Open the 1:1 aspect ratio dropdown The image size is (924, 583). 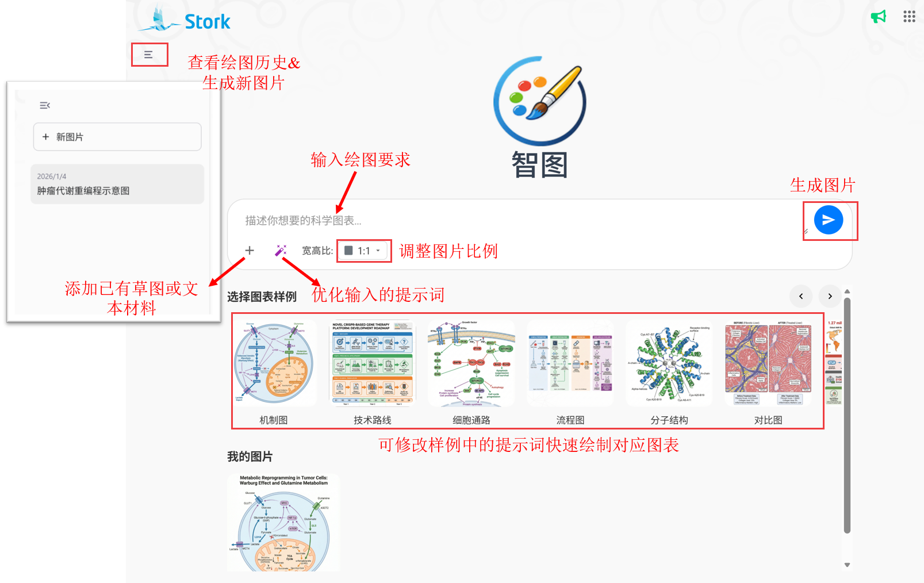(x=363, y=251)
